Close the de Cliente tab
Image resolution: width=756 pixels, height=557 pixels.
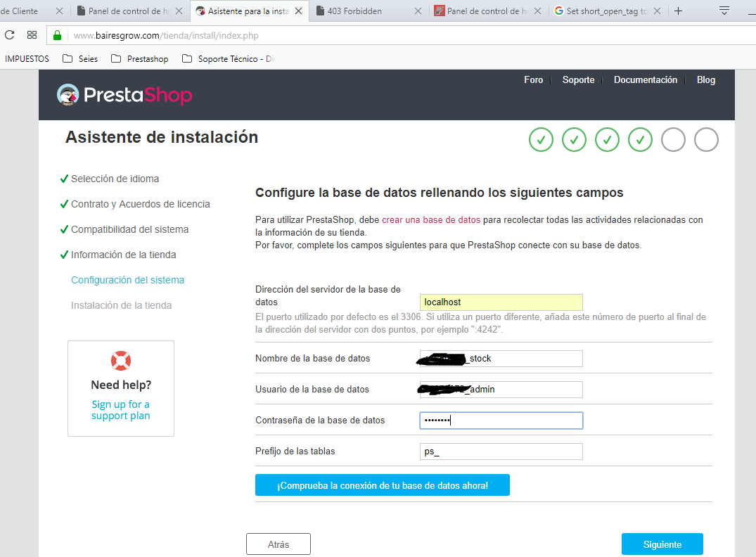[x=59, y=11]
